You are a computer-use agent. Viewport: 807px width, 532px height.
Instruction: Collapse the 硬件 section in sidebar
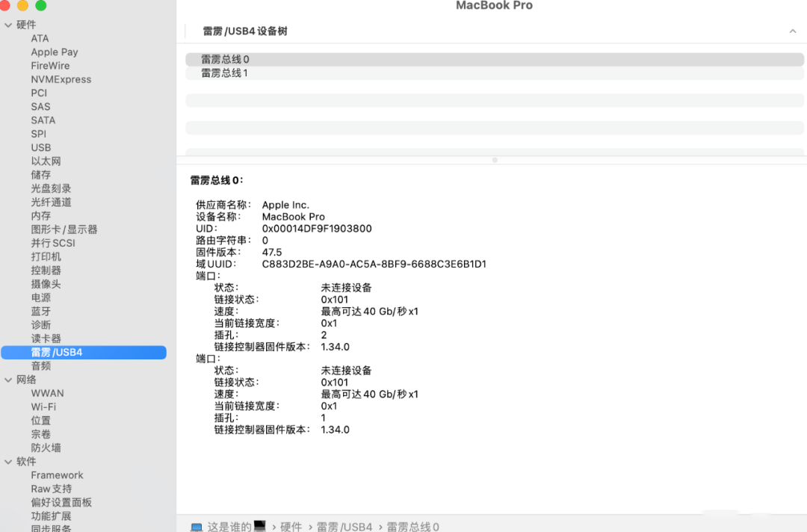coord(8,25)
